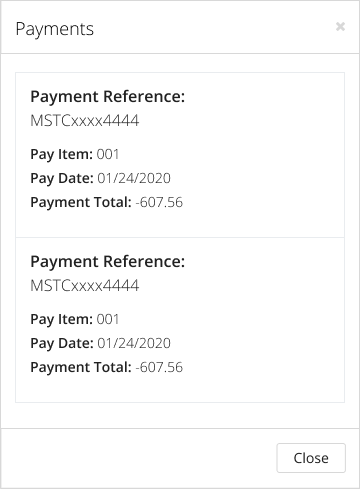360x489 pixels.
Task: Select the first Pay Item value 001
Action: point(108,154)
